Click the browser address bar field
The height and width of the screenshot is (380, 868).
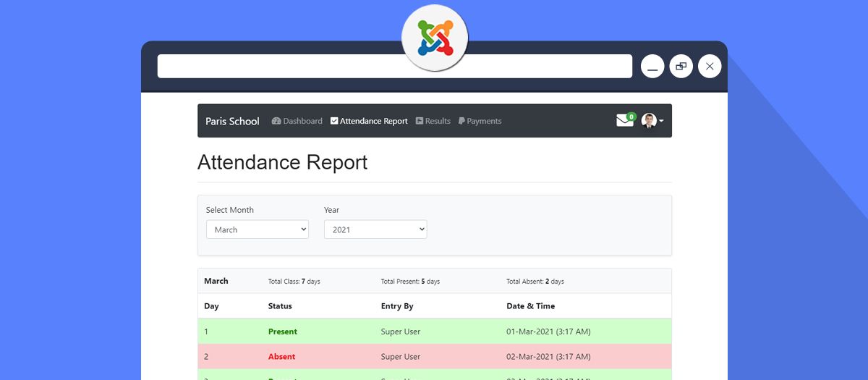pyautogui.click(x=395, y=66)
